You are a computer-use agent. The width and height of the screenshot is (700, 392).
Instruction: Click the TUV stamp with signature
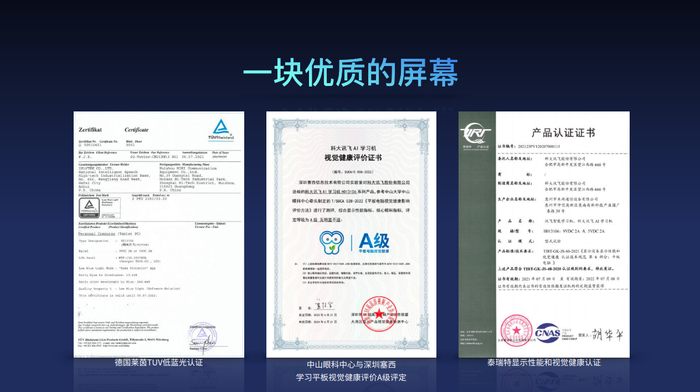[203, 337]
